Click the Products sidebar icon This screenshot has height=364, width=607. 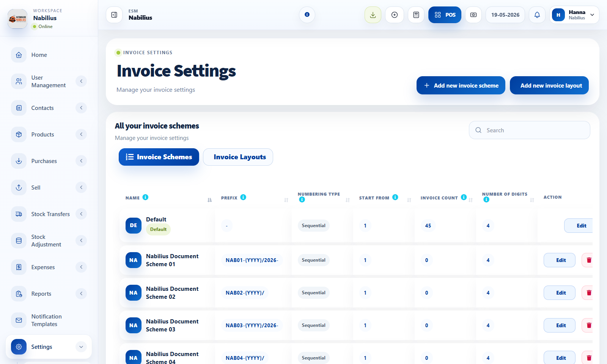pos(19,134)
